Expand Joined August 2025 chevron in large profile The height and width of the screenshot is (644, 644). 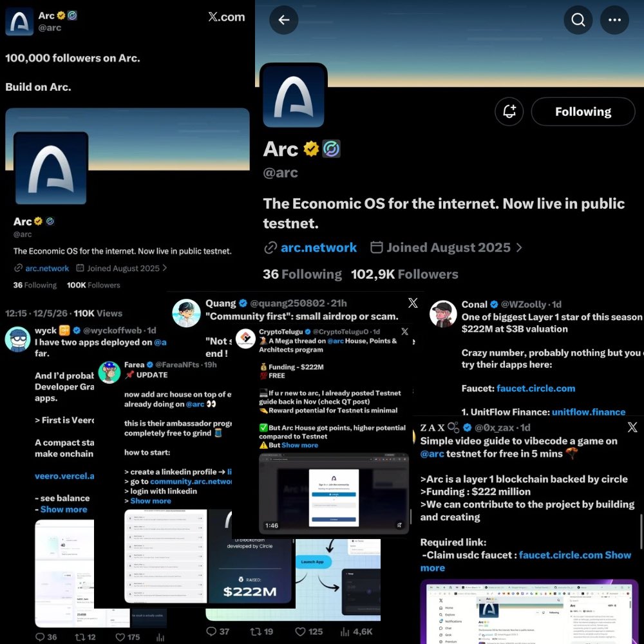(519, 247)
